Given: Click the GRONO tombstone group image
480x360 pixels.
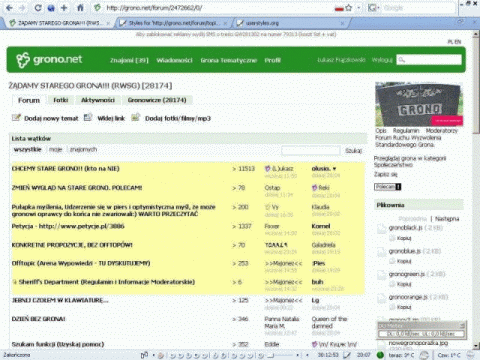Looking at the screenshot, I should point(419,104).
